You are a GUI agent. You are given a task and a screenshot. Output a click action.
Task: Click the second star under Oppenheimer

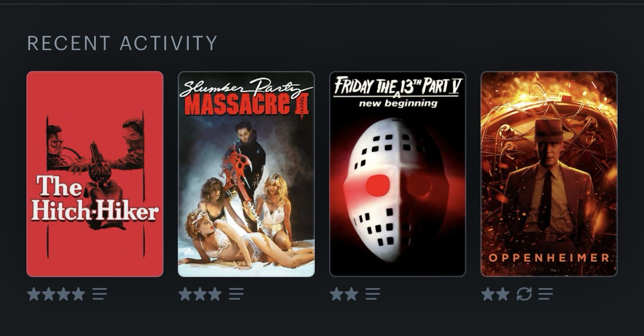coord(503,294)
